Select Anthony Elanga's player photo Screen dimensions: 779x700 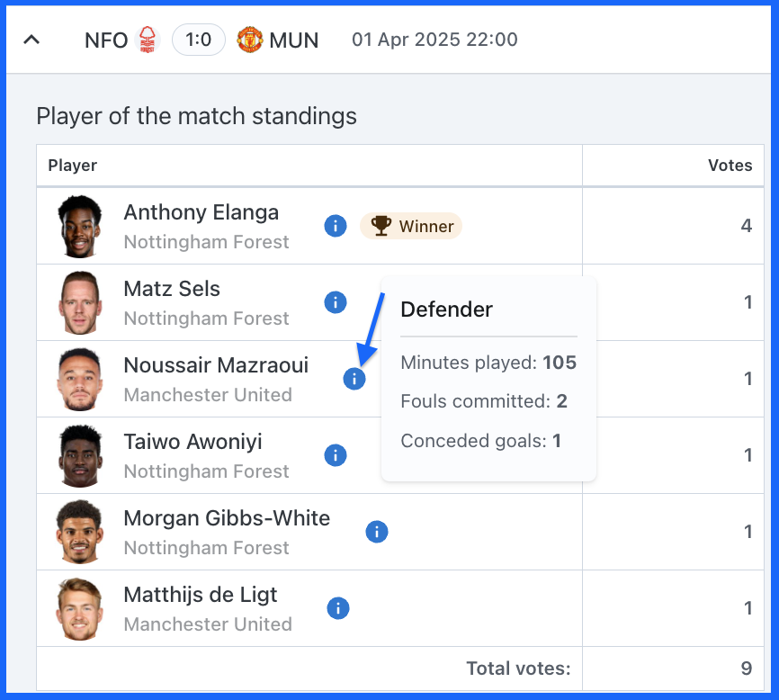tap(79, 226)
